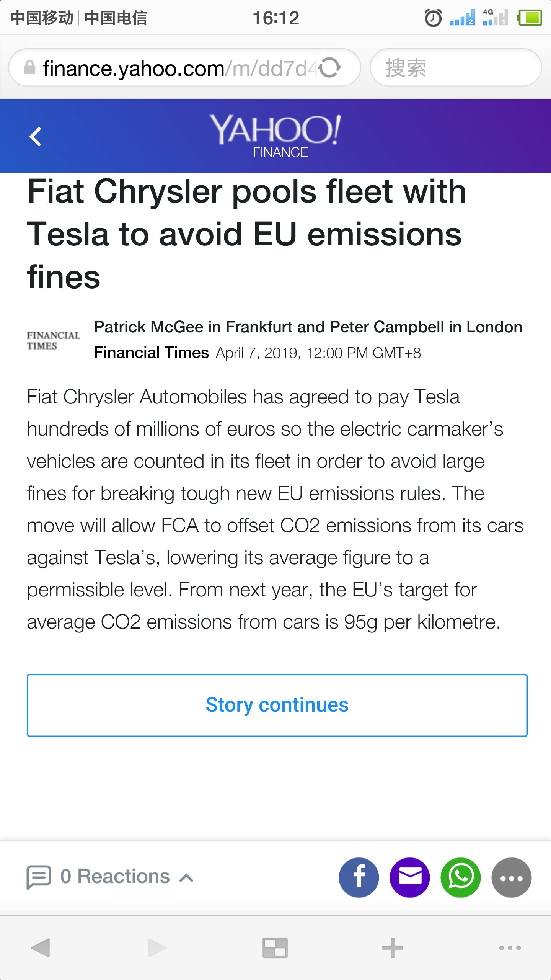This screenshot has height=980, width=551.
Task: Open the Yahoo Finance logo link
Action: click(275, 136)
